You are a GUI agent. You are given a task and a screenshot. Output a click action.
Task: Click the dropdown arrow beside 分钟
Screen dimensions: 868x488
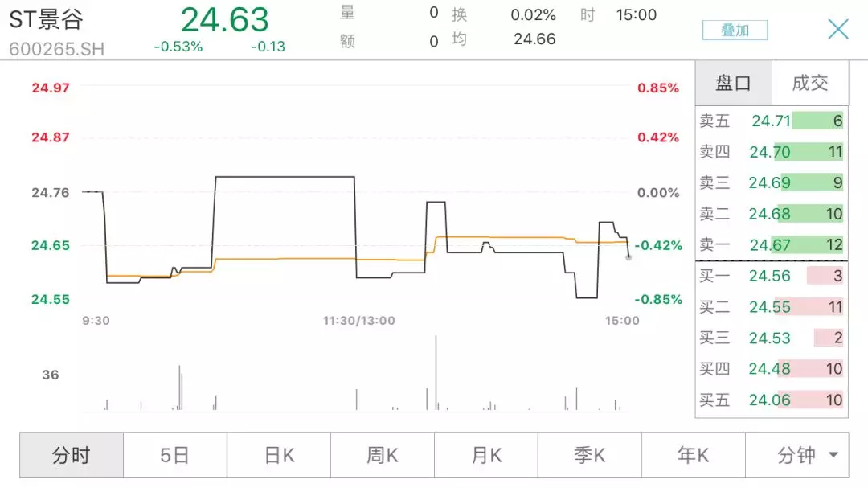coord(833,455)
